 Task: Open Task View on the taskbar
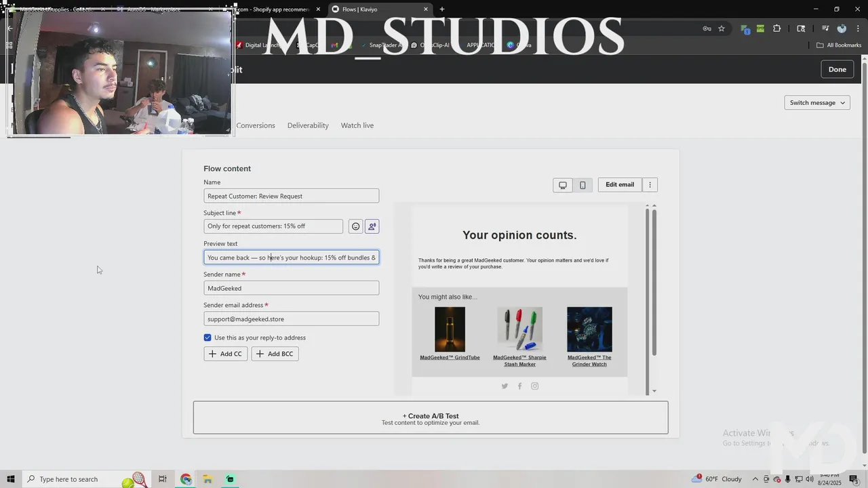163,479
